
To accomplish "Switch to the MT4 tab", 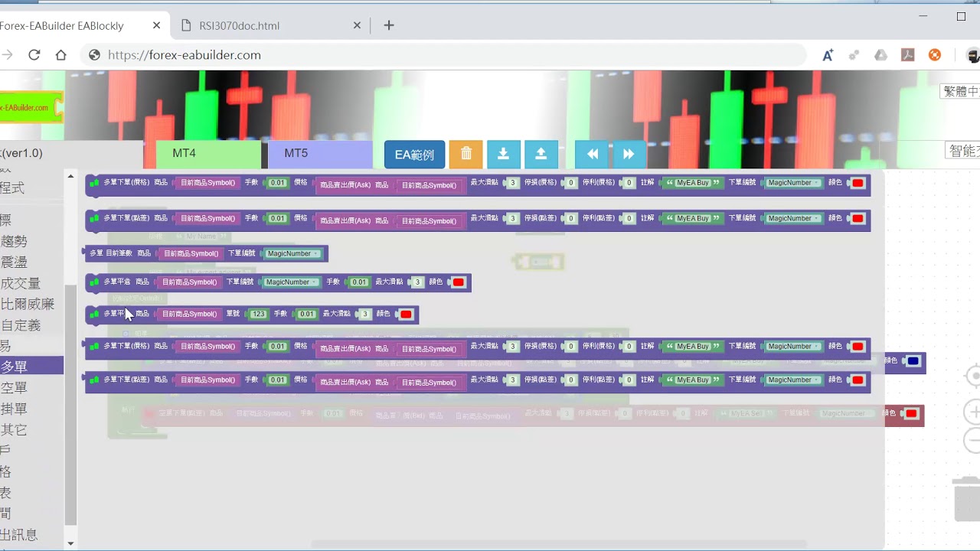I will tap(208, 154).
